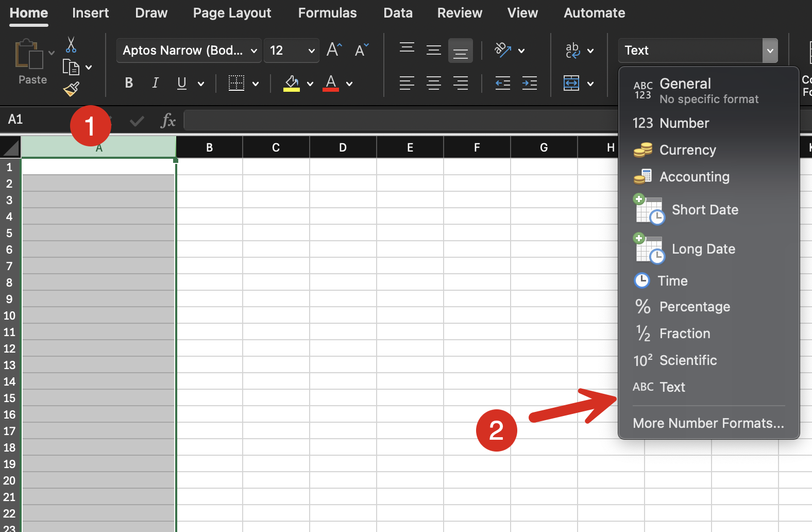This screenshot has height=532, width=812.
Task: Click the Insert Function fx icon
Action: (168, 121)
